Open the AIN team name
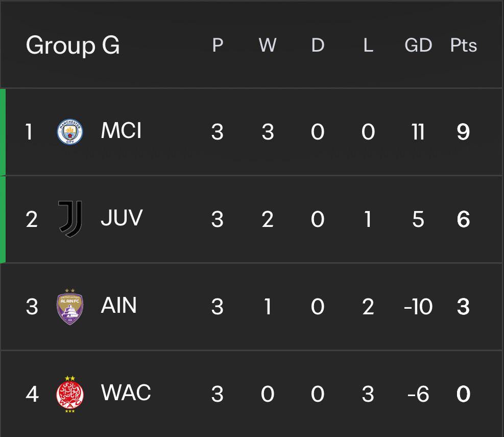This screenshot has height=437, width=504. tap(119, 305)
